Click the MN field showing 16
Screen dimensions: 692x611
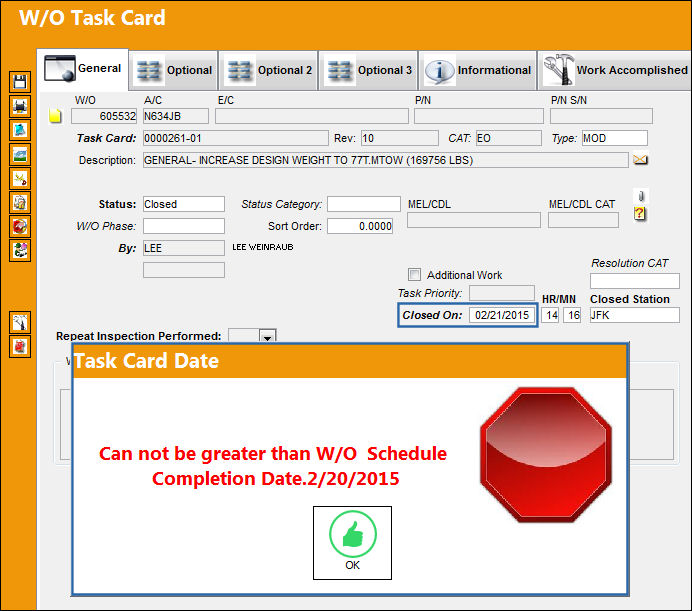[x=572, y=315]
